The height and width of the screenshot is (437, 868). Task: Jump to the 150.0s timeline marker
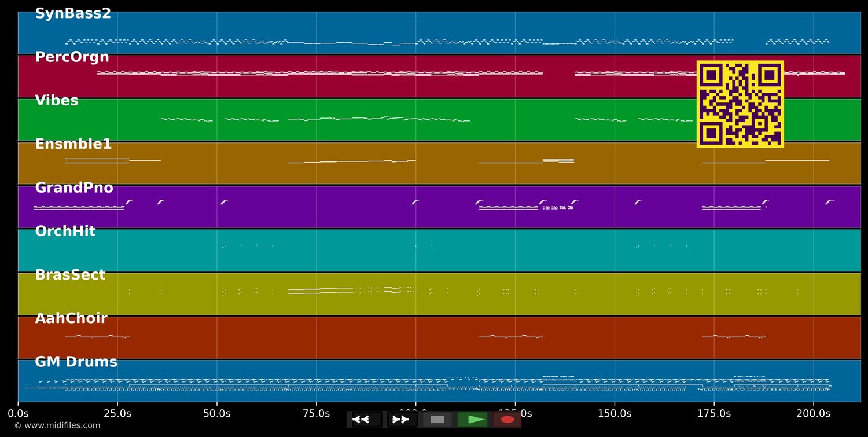point(614,413)
